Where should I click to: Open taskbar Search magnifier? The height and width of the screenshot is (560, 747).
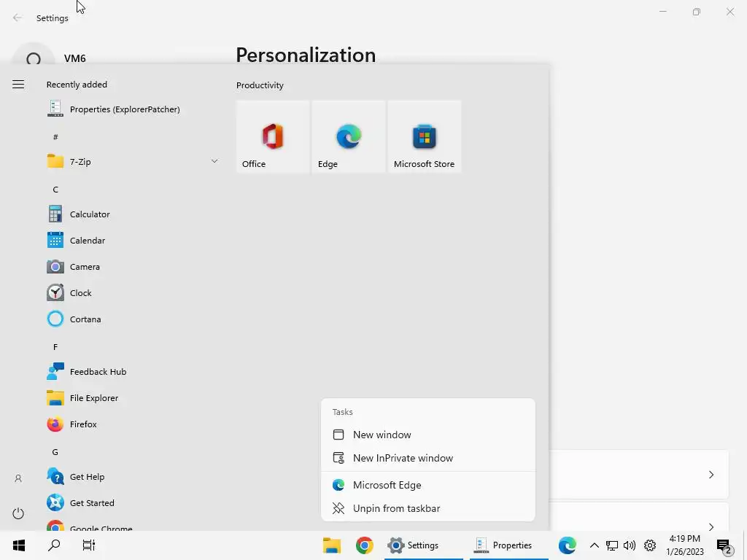(54, 545)
